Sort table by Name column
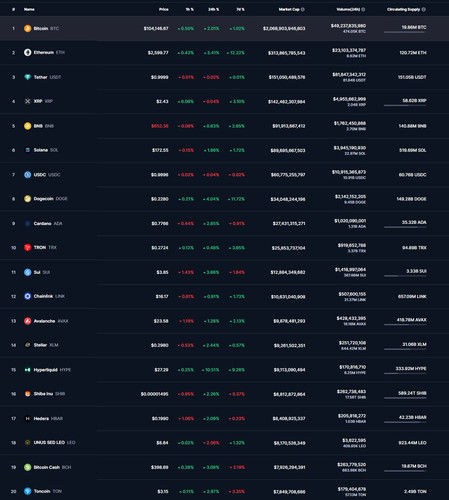This screenshot has width=449, height=500. pyautogui.click(x=29, y=9)
